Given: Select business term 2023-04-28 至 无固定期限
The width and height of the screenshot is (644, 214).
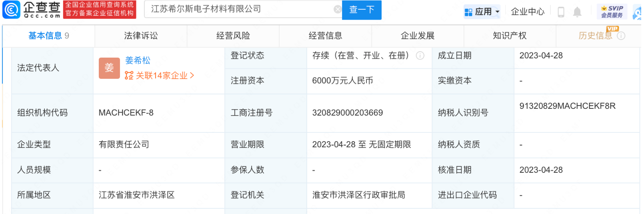Looking at the screenshot, I should 362,144.
